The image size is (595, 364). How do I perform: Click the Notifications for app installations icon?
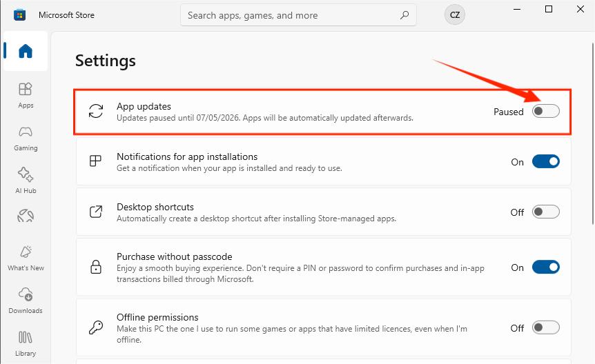(95, 161)
